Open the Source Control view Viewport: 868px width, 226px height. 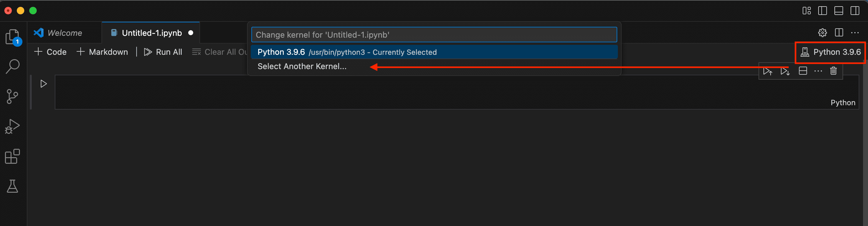click(13, 97)
